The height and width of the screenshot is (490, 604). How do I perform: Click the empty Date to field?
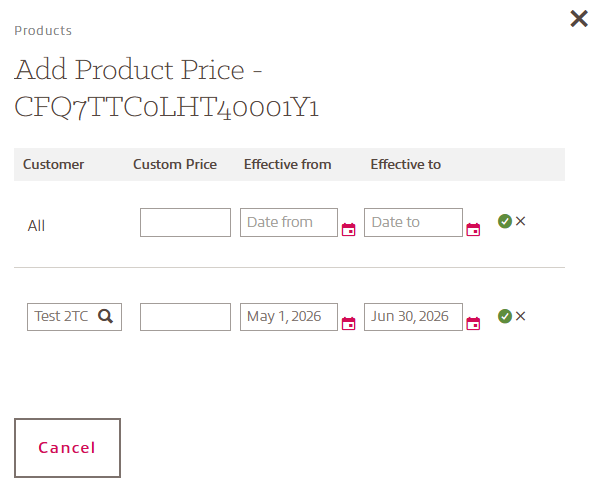412,222
